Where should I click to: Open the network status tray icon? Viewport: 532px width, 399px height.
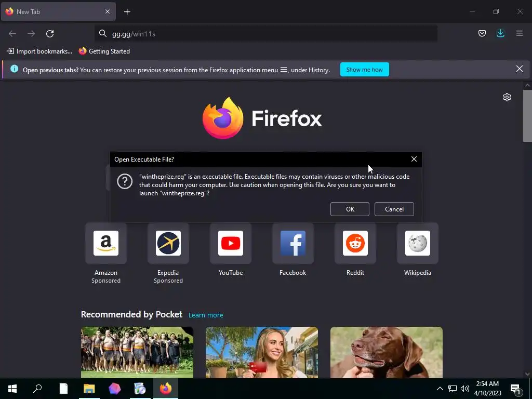point(453,389)
